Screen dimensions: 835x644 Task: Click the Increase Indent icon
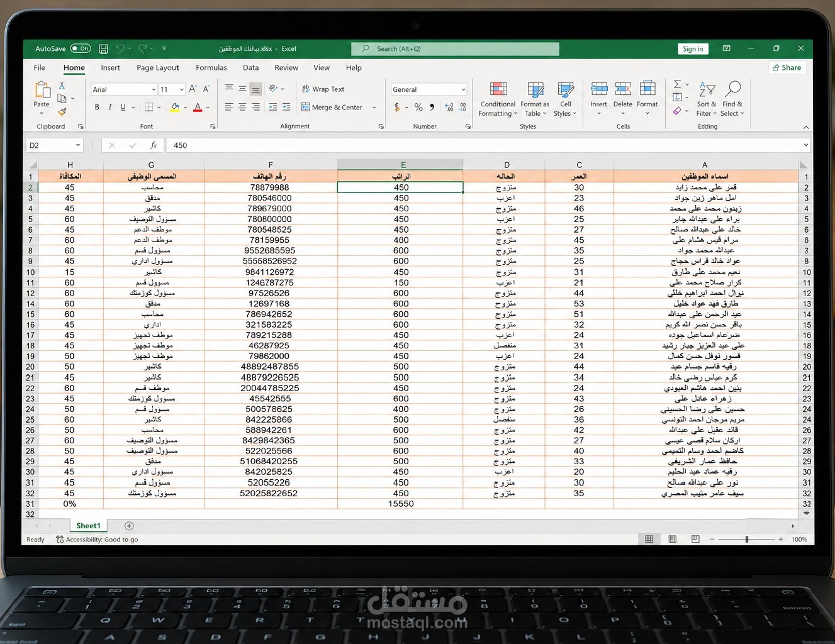(286, 108)
